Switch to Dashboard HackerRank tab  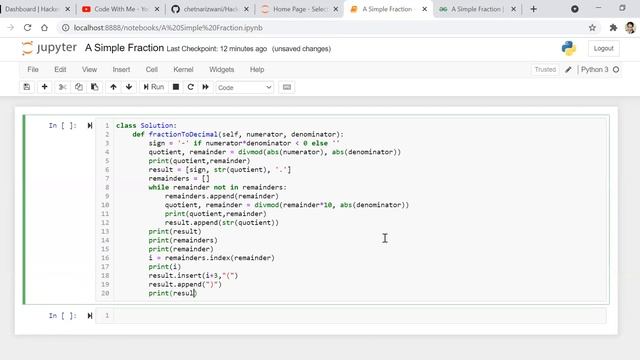click(32, 9)
